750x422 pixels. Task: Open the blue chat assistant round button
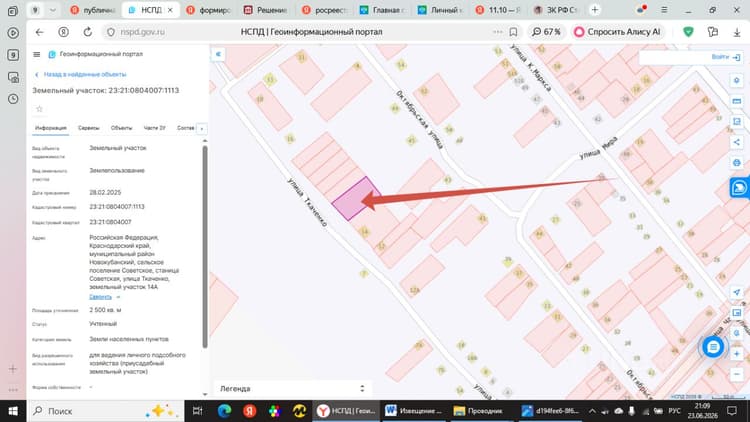(x=713, y=347)
